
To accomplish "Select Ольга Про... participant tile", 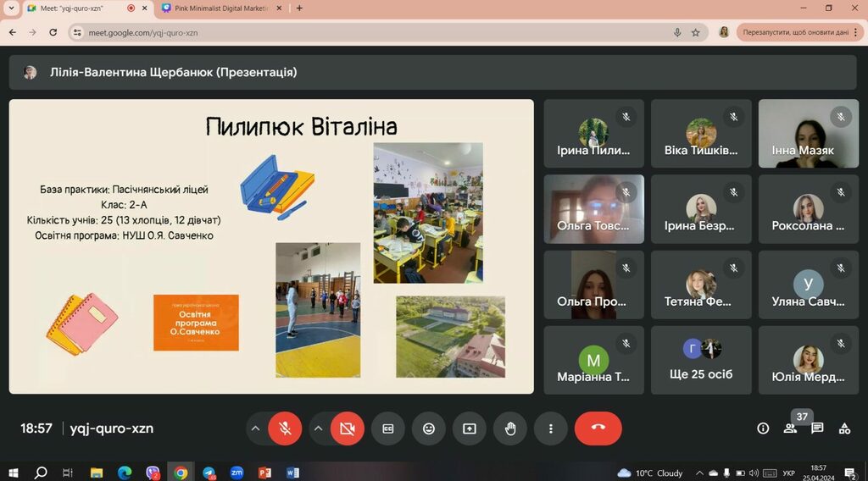I will coord(593,285).
